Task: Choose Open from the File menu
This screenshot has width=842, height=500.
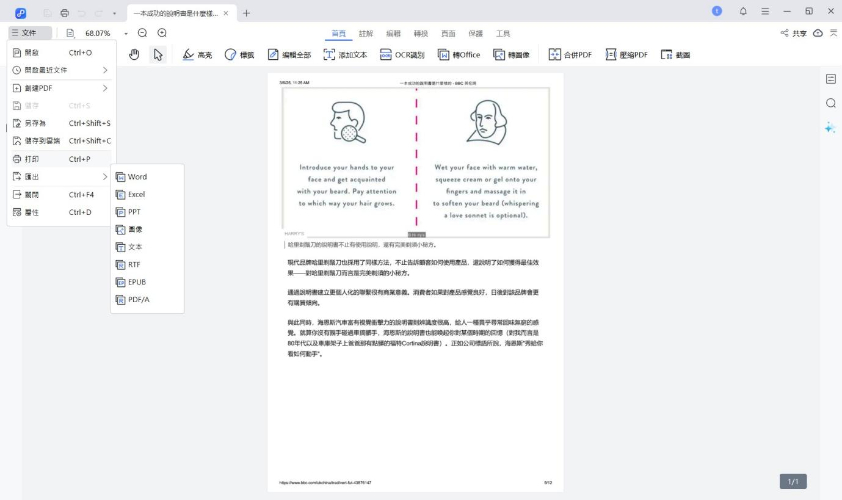Action: [61, 53]
